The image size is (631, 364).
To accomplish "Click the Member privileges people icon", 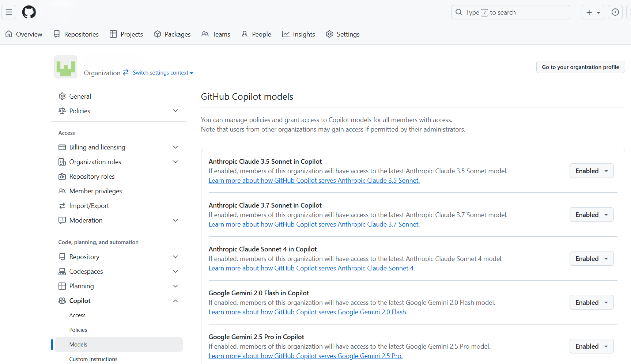I will (x=62, y=191).
